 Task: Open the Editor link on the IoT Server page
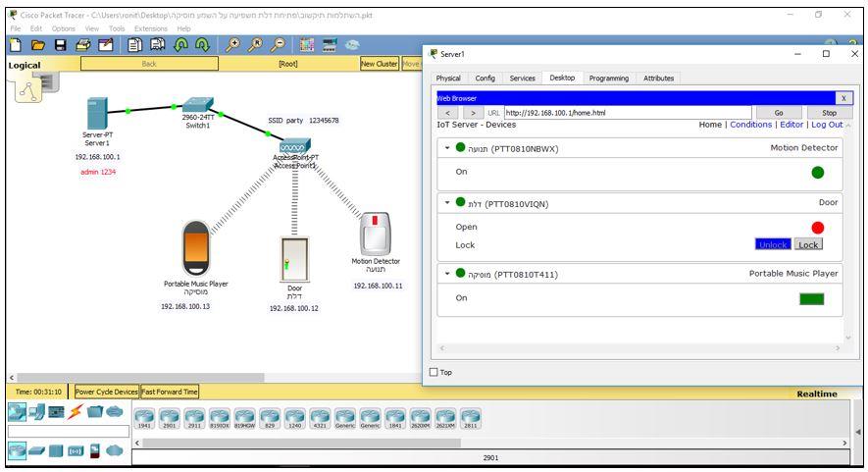tap(791, 125)
